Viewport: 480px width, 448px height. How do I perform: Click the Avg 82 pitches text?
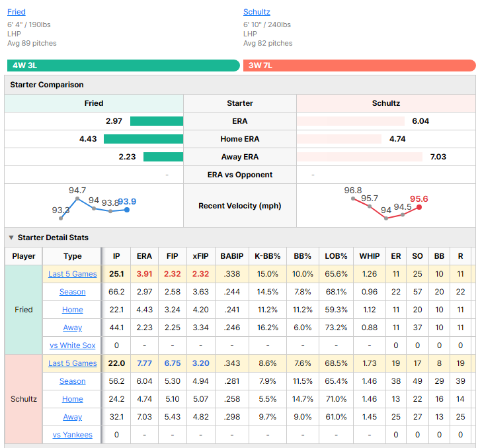268,43
